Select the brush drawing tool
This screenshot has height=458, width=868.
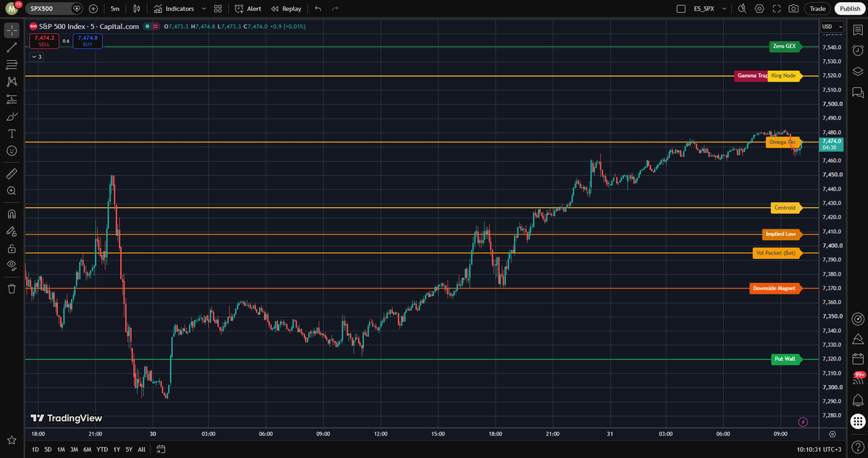tap(12, 116)
